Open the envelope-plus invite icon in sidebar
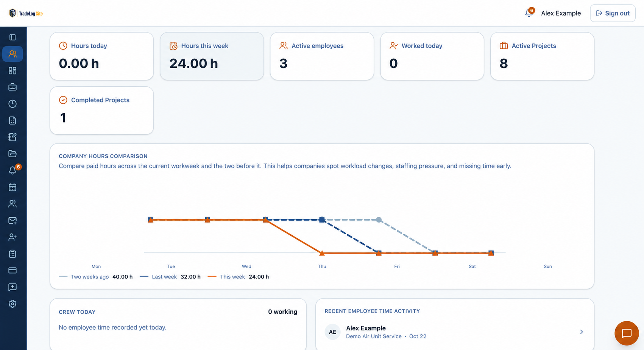The image size is (644, 350). tap(12, 220)
